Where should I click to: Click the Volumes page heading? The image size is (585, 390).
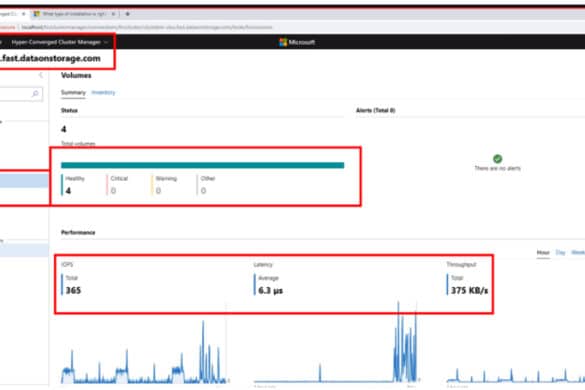pyautogui.click(x=76, y=75)
